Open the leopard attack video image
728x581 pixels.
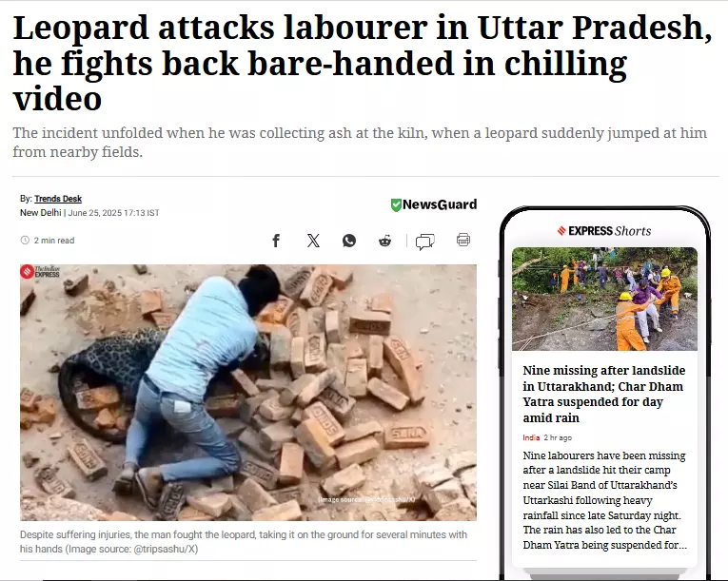pos(248,393)
